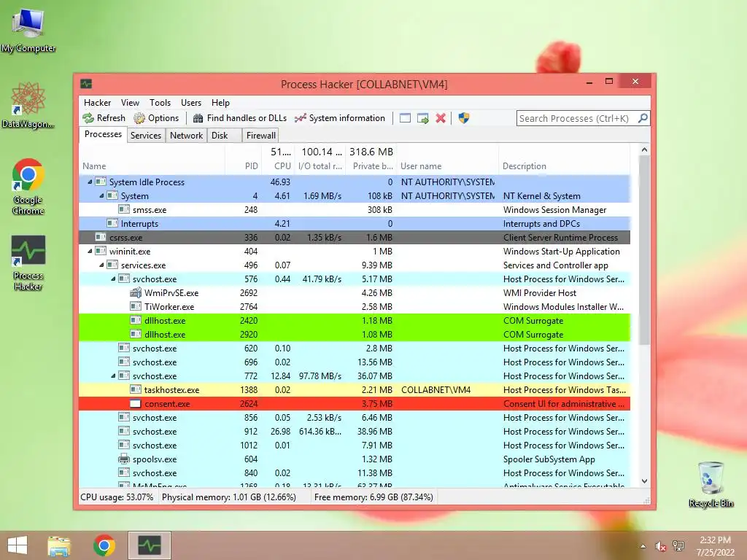The image size is (747, 560).
Task: Click the consent.exe process icon
Action: click(x=136, y=404)
